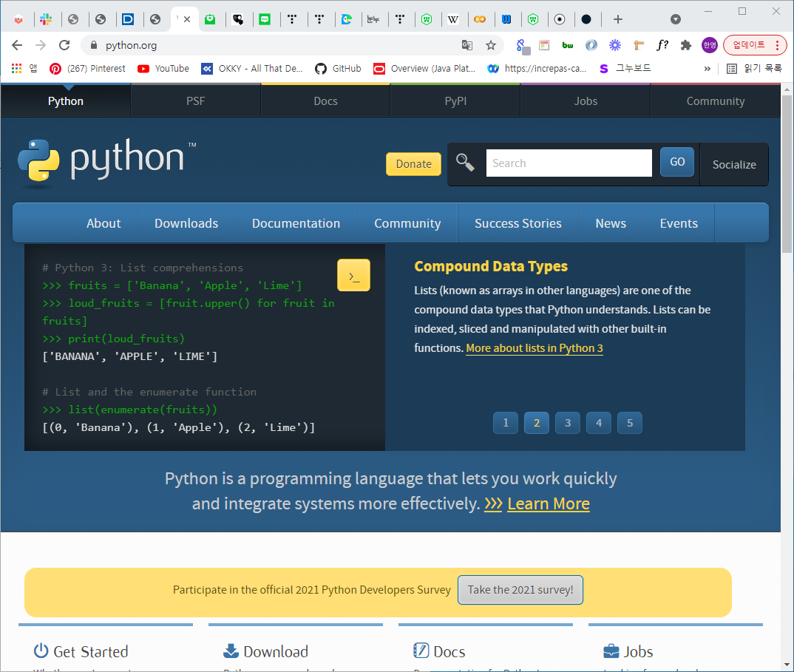This screenshot has width=794, height=672.
Task: Open the tab search dropdown arrow
Action: (675, 19)
